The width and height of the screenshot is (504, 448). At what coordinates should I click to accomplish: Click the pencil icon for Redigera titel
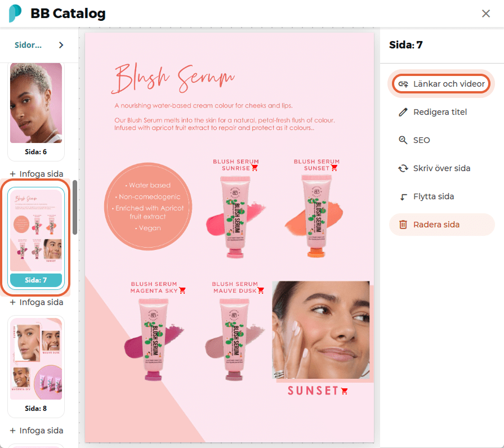(x=403, y=112)
